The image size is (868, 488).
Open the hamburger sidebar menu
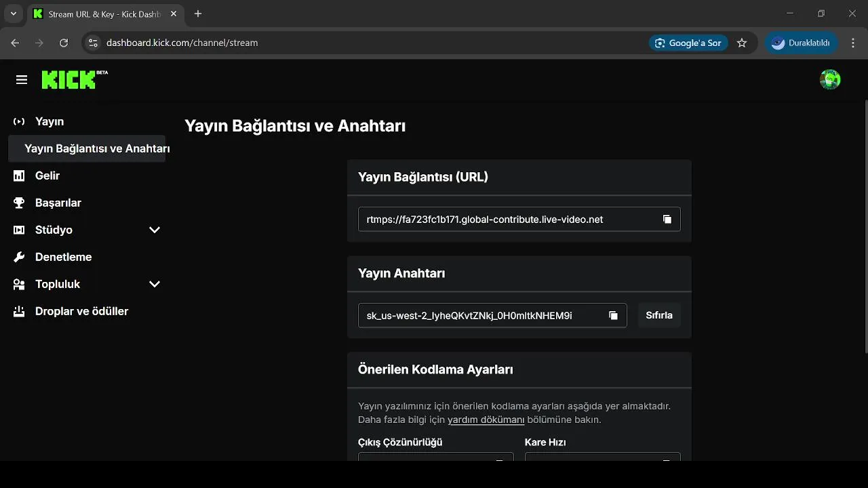22,80
